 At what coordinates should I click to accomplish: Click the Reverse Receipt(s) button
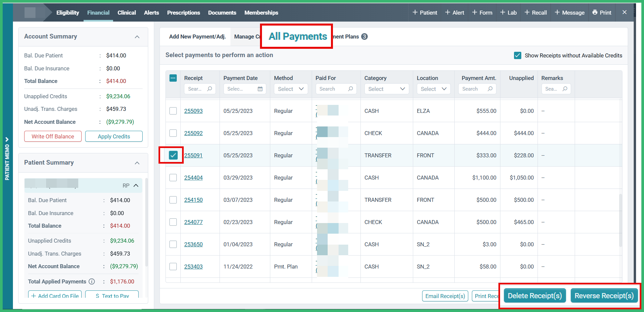[x=604, y=295]
